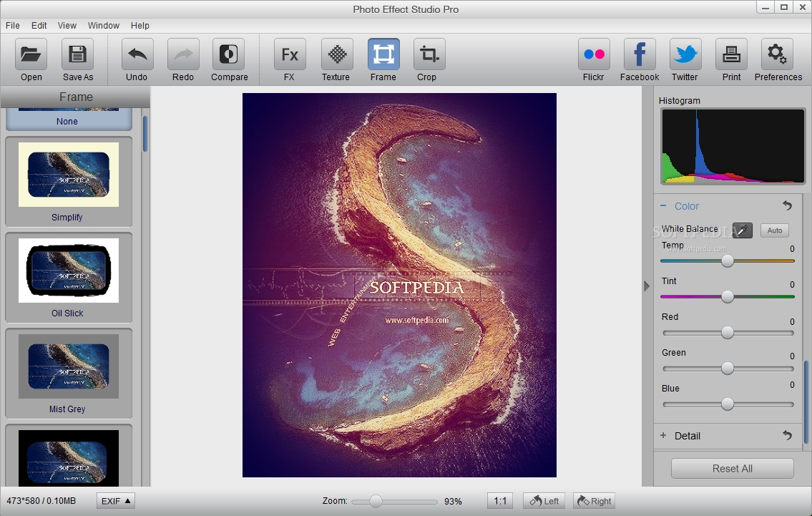Toggle the Compare before/after view

pos(228,54)
